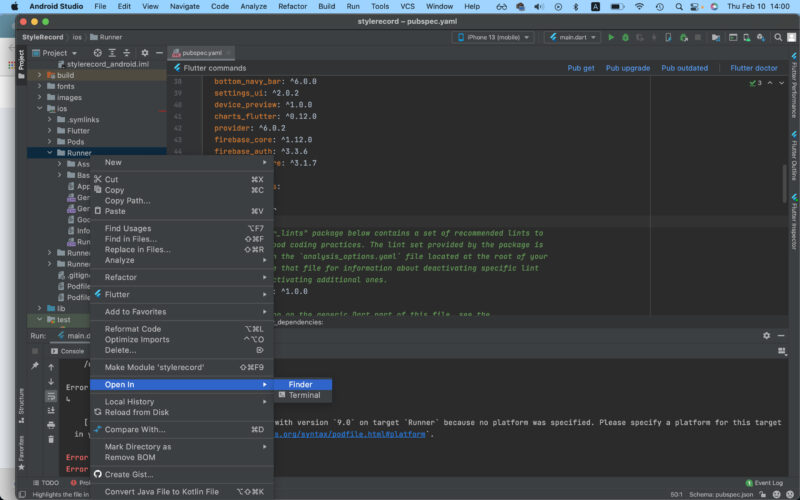Click the Pub upgrade link
The height and width of the screenshot is (500, 800).
pyautogui.click(x=628, y=68)
